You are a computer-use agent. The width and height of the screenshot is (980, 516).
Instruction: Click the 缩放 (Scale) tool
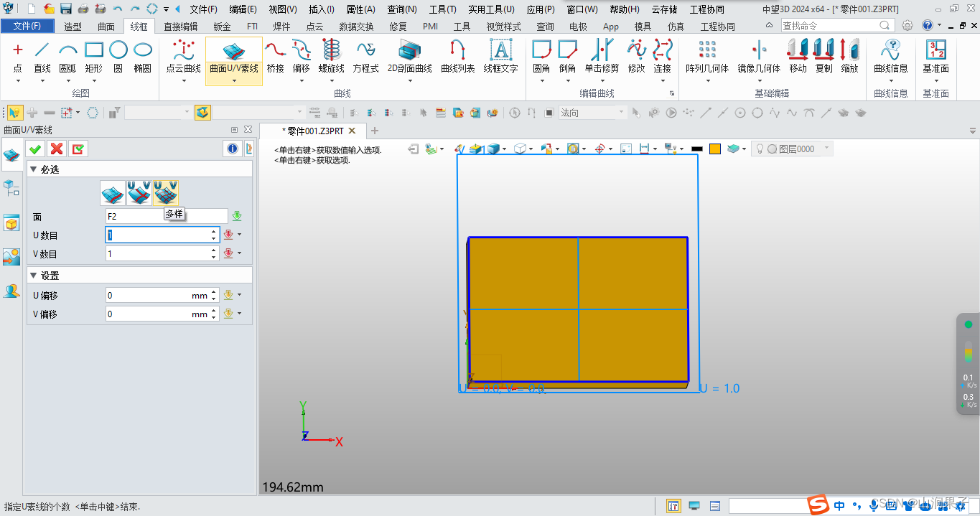pos(849,57)
